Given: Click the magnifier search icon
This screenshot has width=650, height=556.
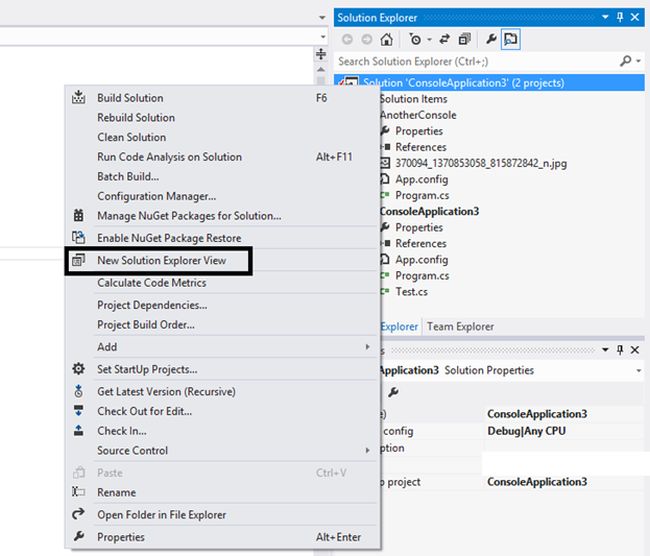Looking at the screenshot, I should [625, 61].
